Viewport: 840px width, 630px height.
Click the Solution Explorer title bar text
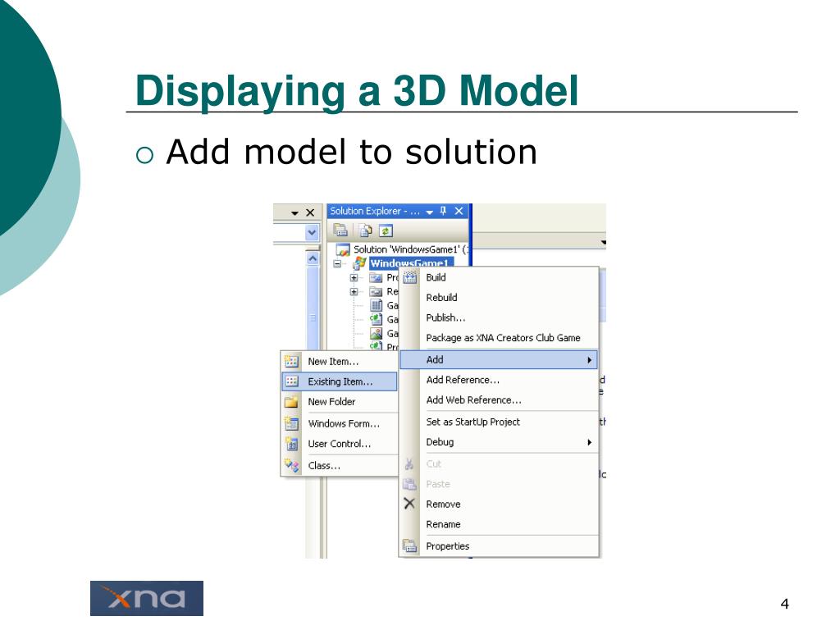tap(374, 211)
